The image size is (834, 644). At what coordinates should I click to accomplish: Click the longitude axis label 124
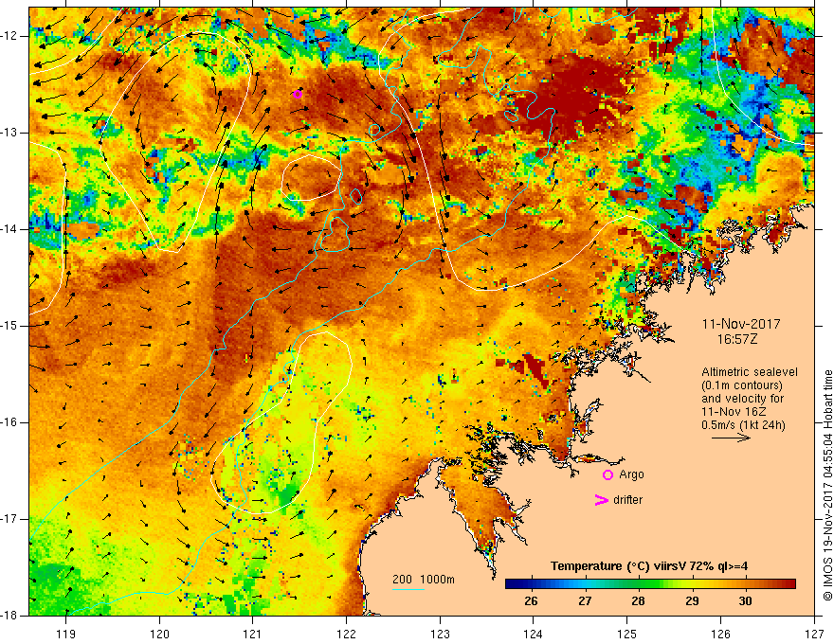(534, 634)
